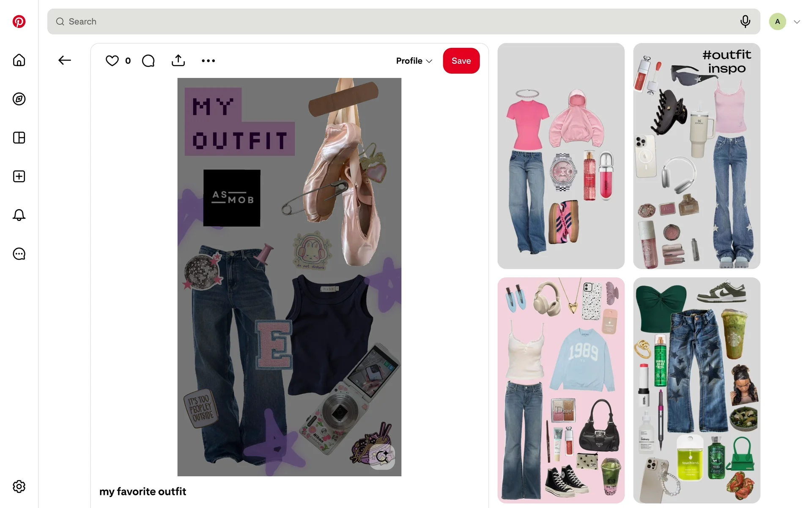This screenshot has height=508, width=812.
Task: Open settings gear in sidebar
Action: (x=19, y=486)
